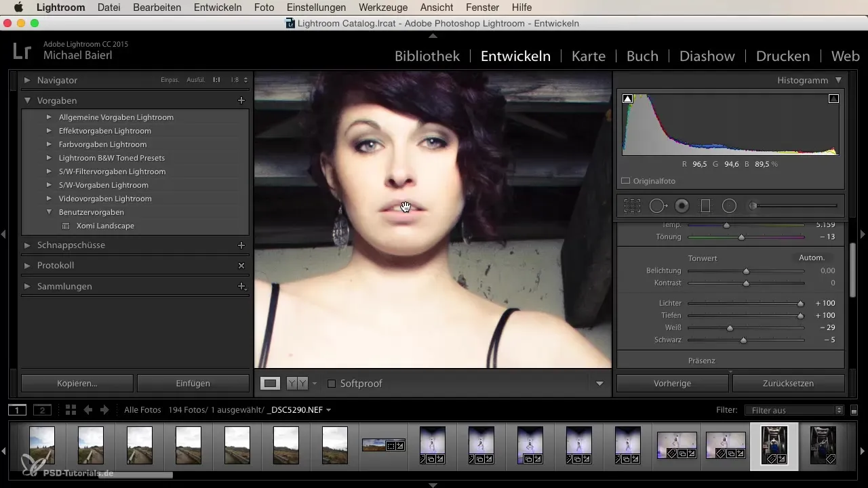Open second window display button 2
This screenshot has width=868, height=488.
pyautogui.click(x=42, y=409)
